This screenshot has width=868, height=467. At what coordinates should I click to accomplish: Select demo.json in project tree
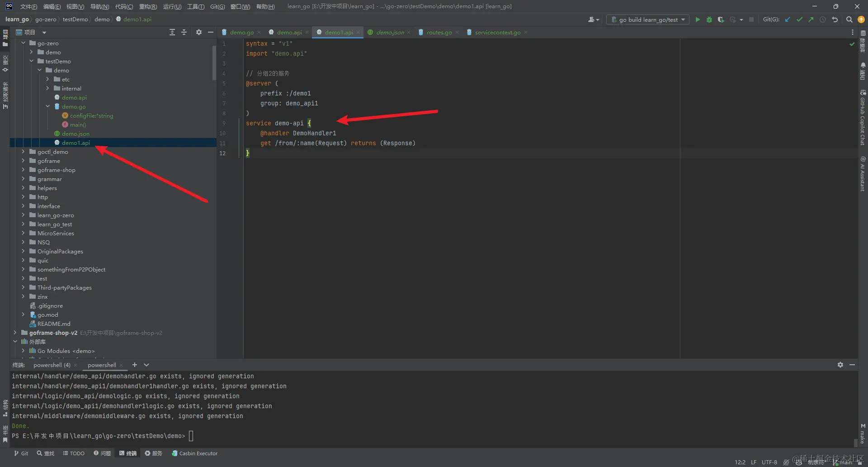75,133
